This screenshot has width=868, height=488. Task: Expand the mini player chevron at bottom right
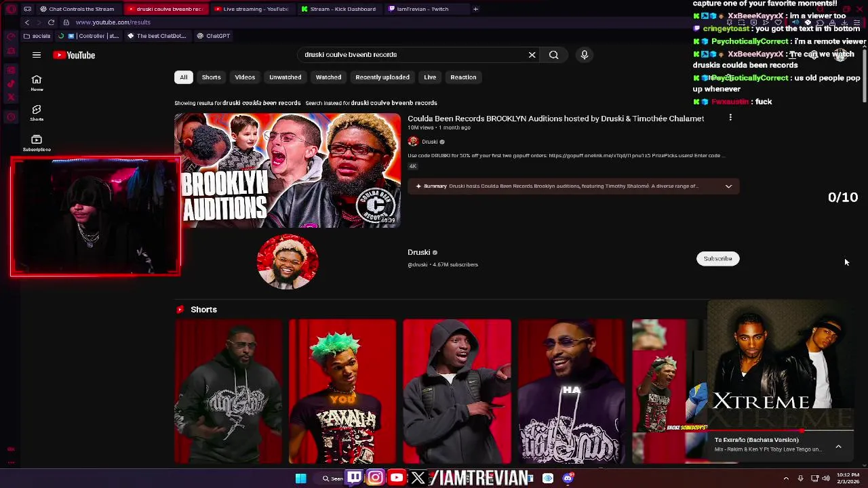click(x=838, y=447)
